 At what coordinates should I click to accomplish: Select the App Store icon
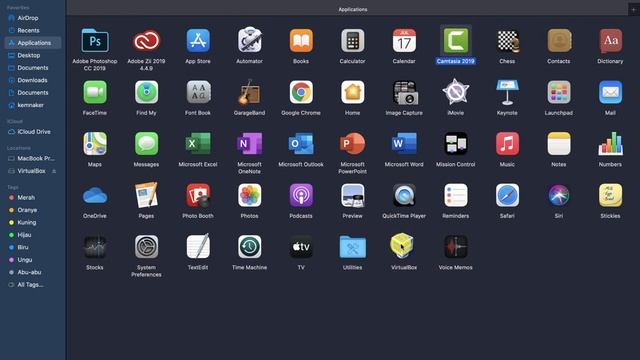coord(198,40)
